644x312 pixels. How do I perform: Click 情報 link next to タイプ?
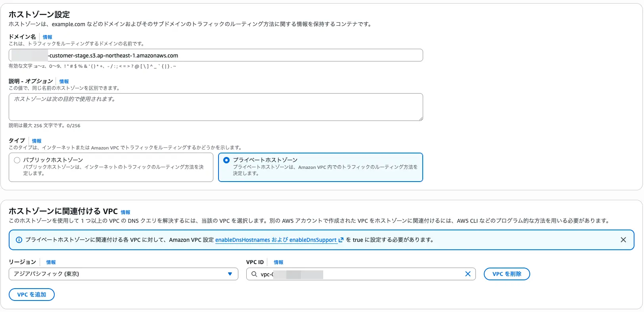click(x=36, y=141)
